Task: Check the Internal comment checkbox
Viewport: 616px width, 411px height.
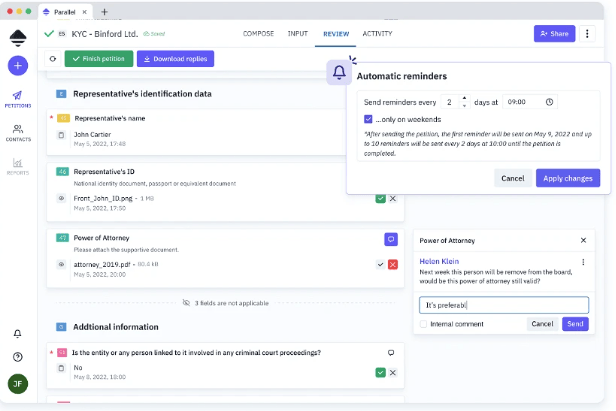Action: click(424, 324)
